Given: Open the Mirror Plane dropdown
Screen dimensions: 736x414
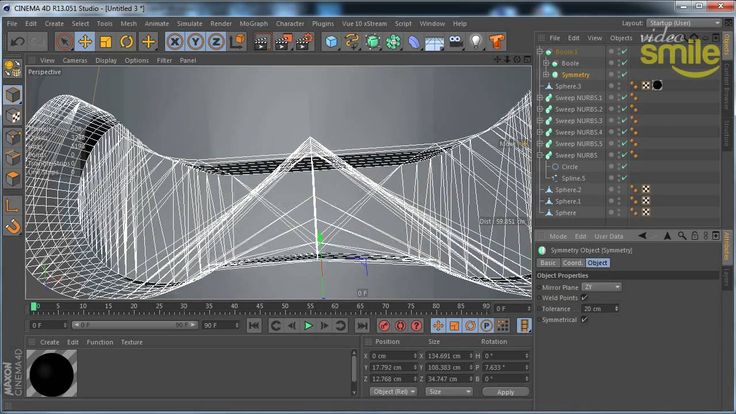Looking at the screenshot, I should click(601, 287).
